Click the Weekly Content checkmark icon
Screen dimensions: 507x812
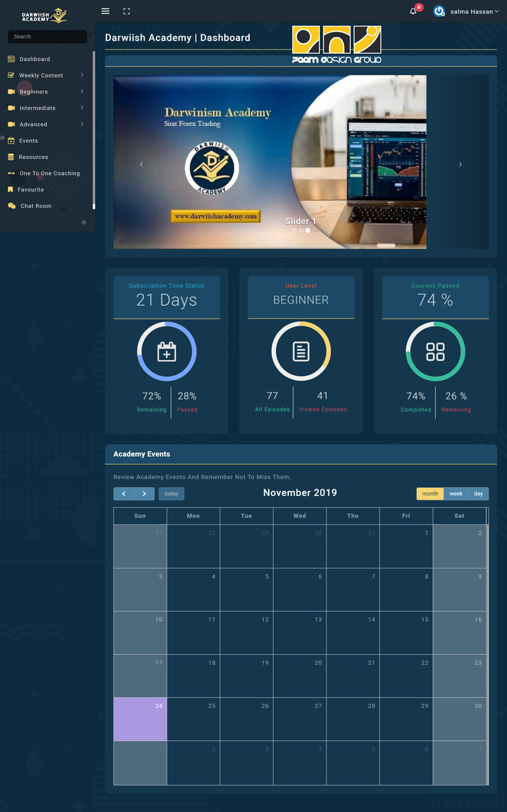pyautogui.click(x=11, y=75)
